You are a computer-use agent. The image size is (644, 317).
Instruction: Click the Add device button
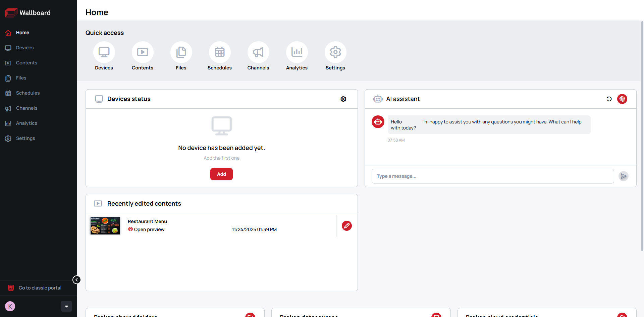tap(221, 174)
